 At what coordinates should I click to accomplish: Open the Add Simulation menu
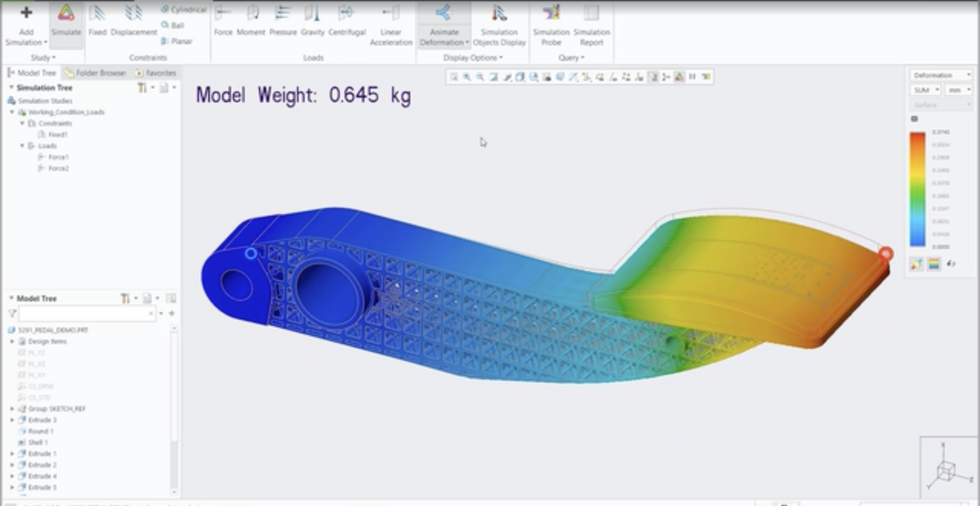pyautogui.click(x=25, y=23)
